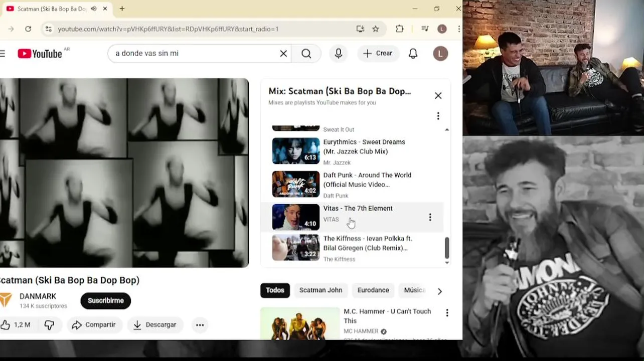Click the playlist scrollbar down arrow
Image resolution: width=644 pixels, height=361 pixels.
click(447, 263)
